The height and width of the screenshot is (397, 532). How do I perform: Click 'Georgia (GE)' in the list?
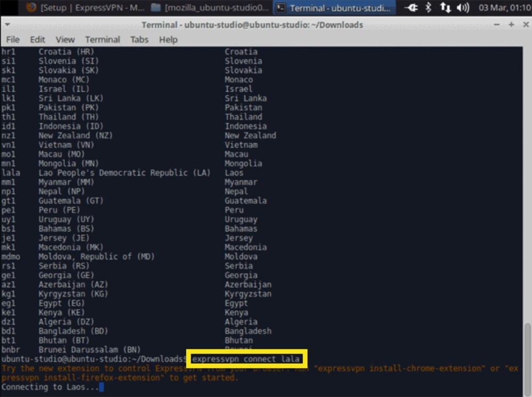click(x=66, y=276)
